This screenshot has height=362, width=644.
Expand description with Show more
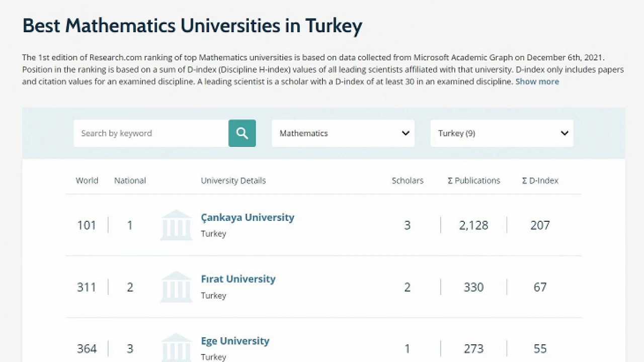click(x=537, y=81)
